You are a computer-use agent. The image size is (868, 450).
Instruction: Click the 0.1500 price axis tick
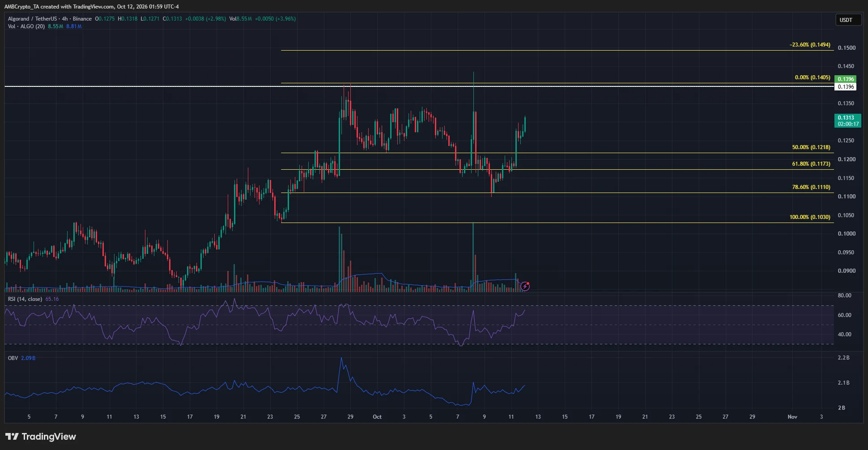point(847,48)
